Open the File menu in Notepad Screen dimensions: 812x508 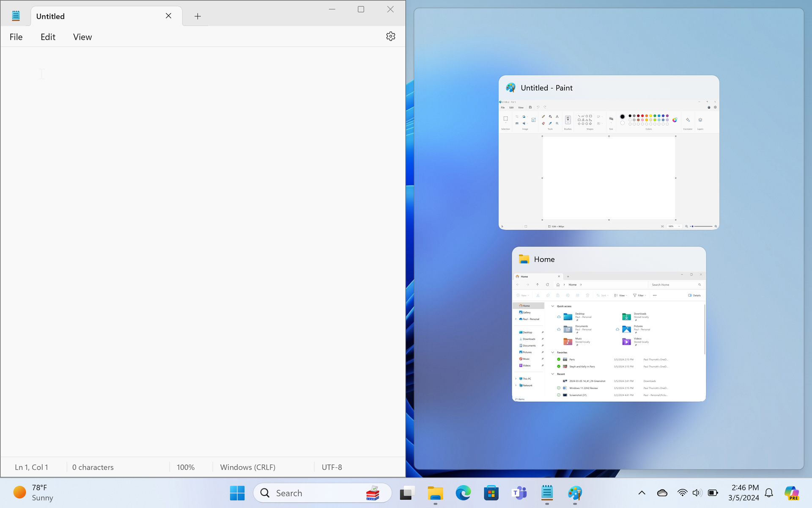16,37
